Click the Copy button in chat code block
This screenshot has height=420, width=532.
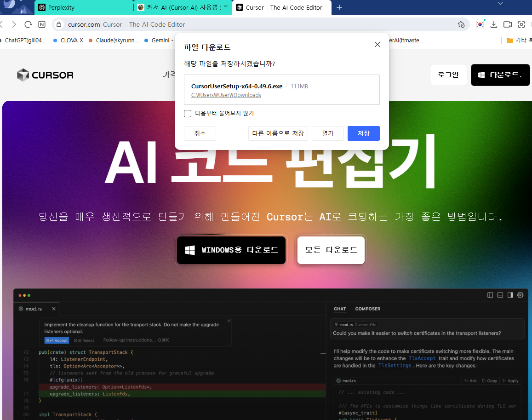tap(490, 380)
